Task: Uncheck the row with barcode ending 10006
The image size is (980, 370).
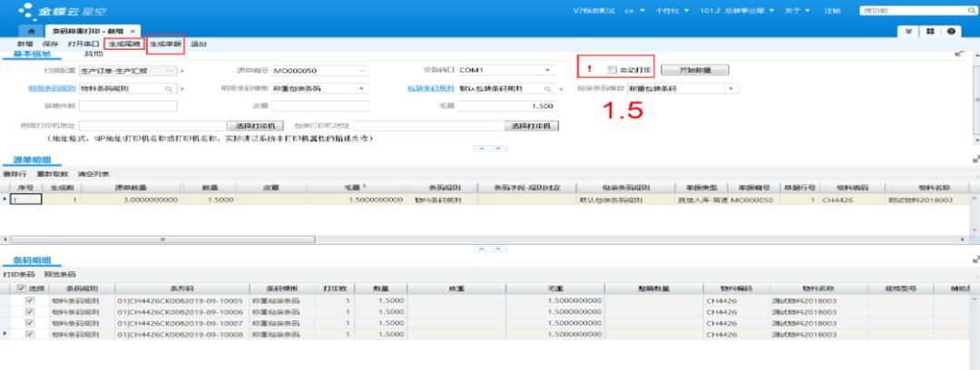Action: point(30,311)
